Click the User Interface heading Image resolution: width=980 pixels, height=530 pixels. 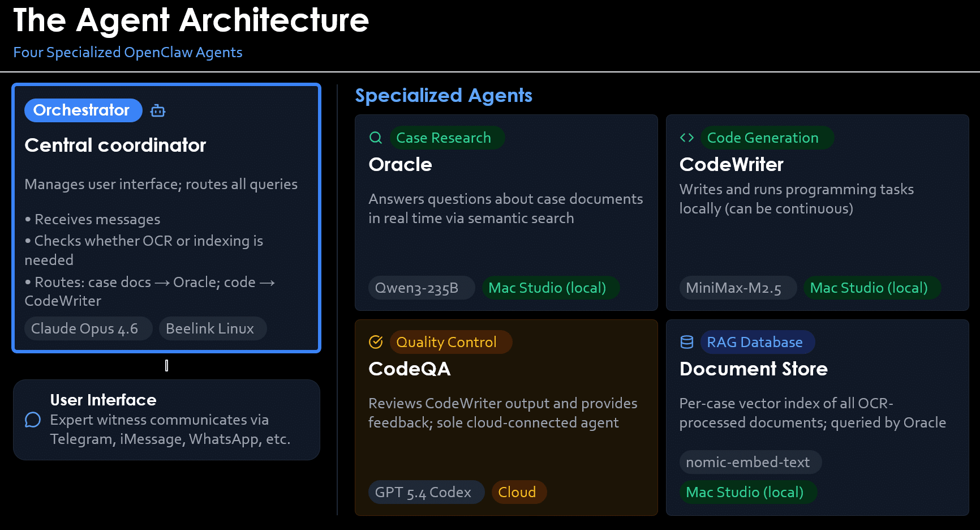[x=103, y=400]
